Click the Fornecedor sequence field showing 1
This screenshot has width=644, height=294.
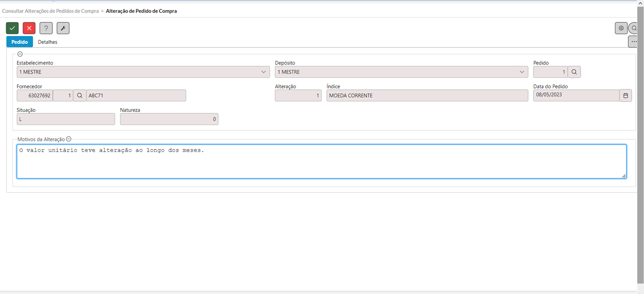63,95
